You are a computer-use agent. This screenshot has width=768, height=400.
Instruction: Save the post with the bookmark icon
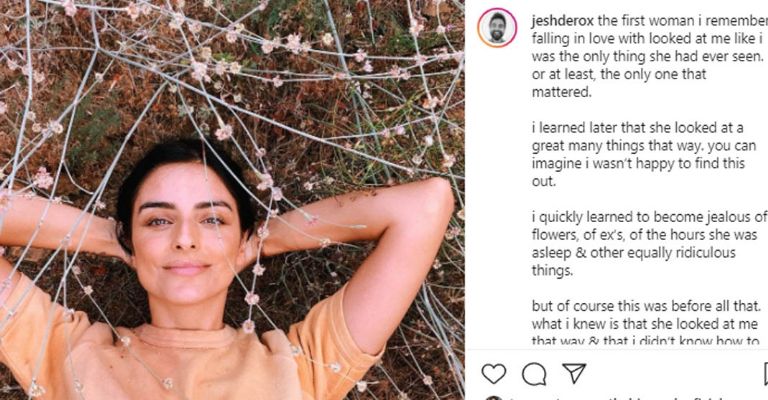pyautogui.click(x=766, y=375)
